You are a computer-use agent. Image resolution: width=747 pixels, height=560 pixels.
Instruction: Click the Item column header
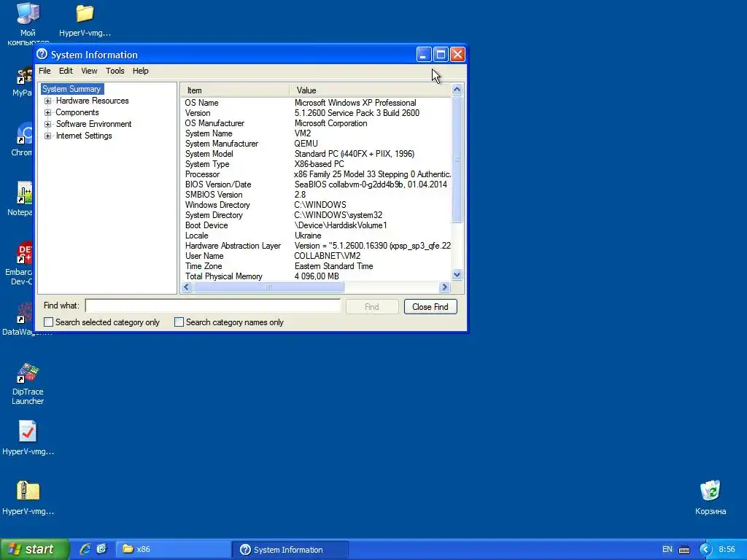235,90
